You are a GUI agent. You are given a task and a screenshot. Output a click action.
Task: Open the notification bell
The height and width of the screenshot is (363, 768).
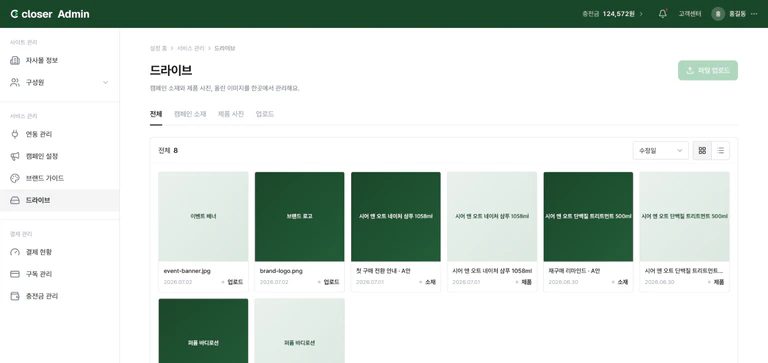point(663,14)
